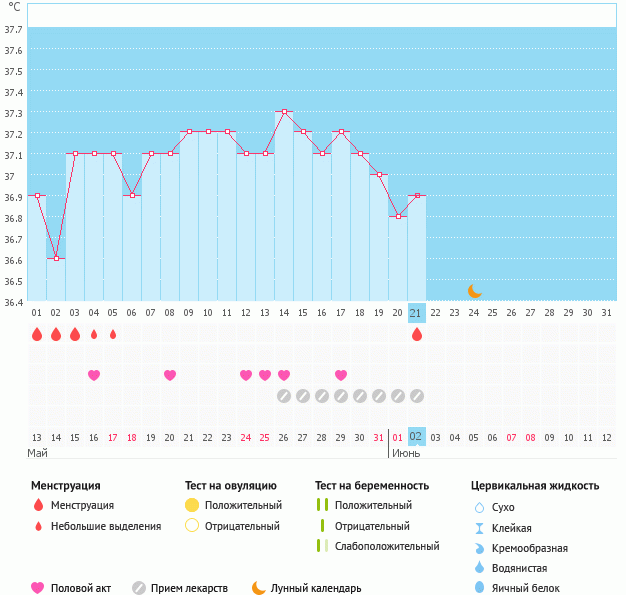Click the Яичный белок cervical fluid legend icon
Screen dimensions: 626x595
479,588
